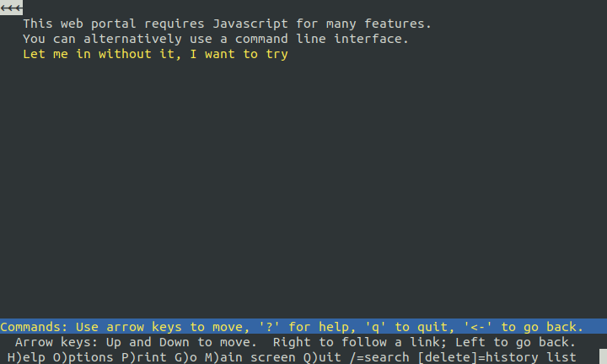Viewport: 607px width, 364px height.
Task: Open H)elp in the bottom menu
Action: 26,357
